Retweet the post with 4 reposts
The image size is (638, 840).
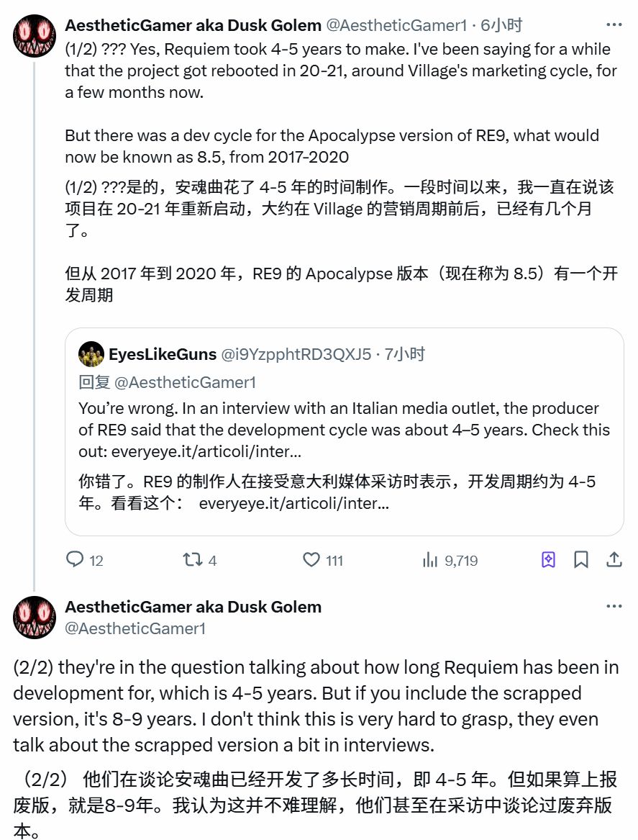click(192, 559)
